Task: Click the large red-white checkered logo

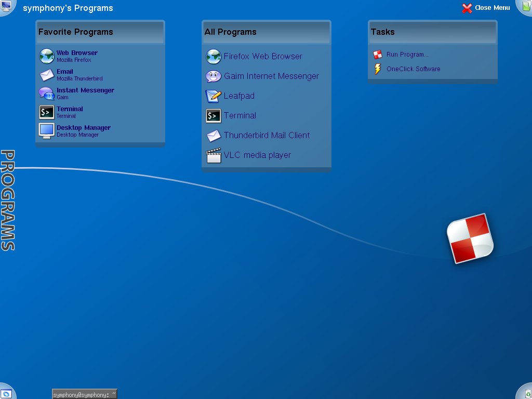Action: click(470, 238)
